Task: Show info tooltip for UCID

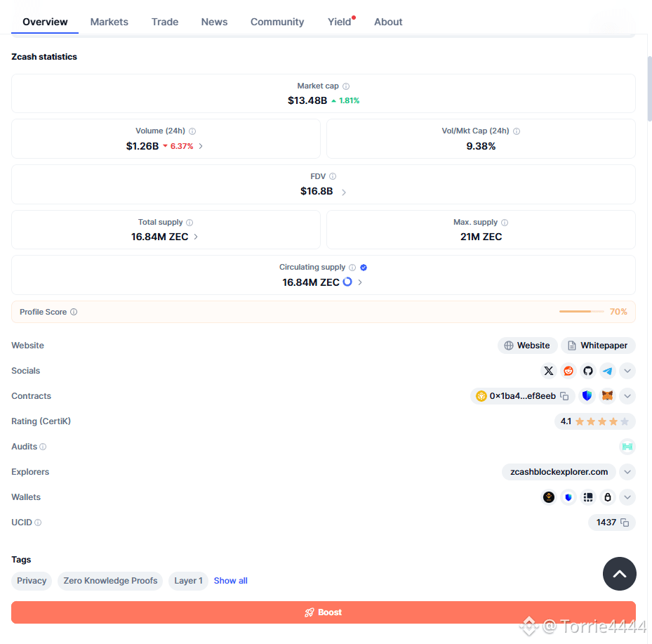Action: click(38, 523)
